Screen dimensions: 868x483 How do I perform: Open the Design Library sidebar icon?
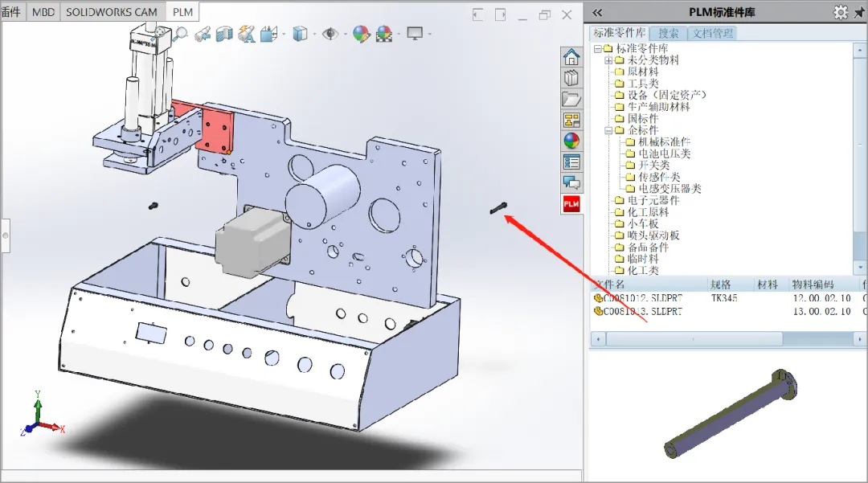tap(571, 78)
